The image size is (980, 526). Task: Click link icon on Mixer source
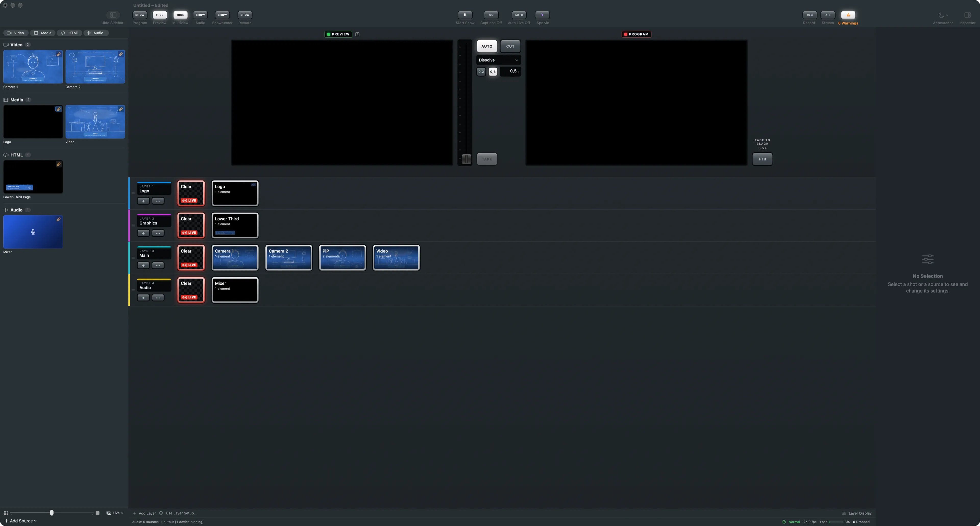coord(59,219)
